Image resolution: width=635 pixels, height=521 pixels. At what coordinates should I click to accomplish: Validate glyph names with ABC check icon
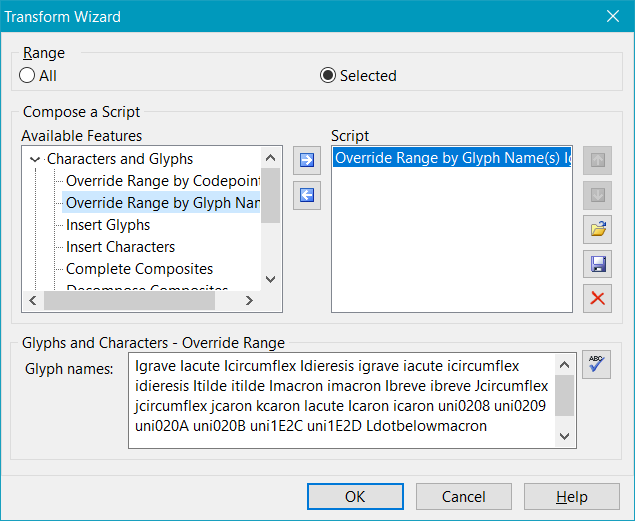click(x=596, y=365)
